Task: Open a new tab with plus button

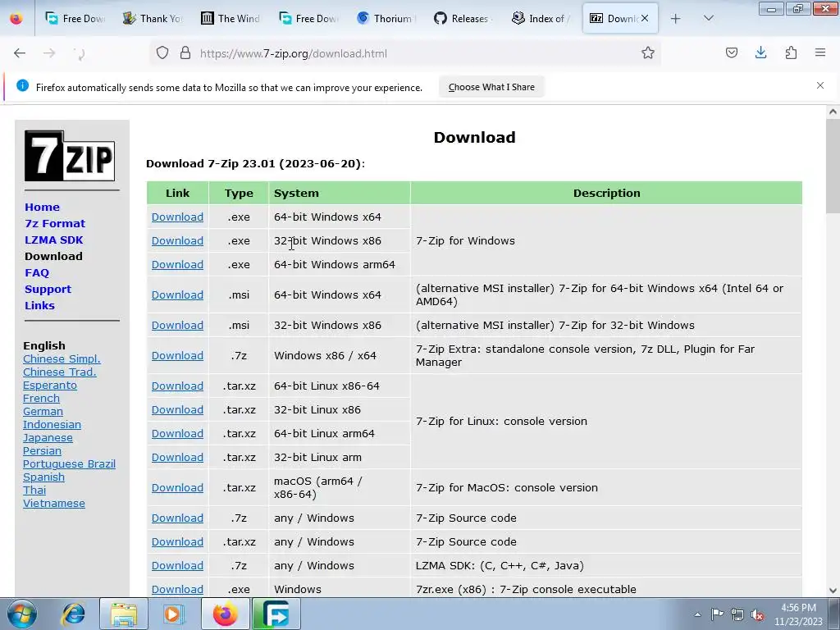Action: coord(676,19)
